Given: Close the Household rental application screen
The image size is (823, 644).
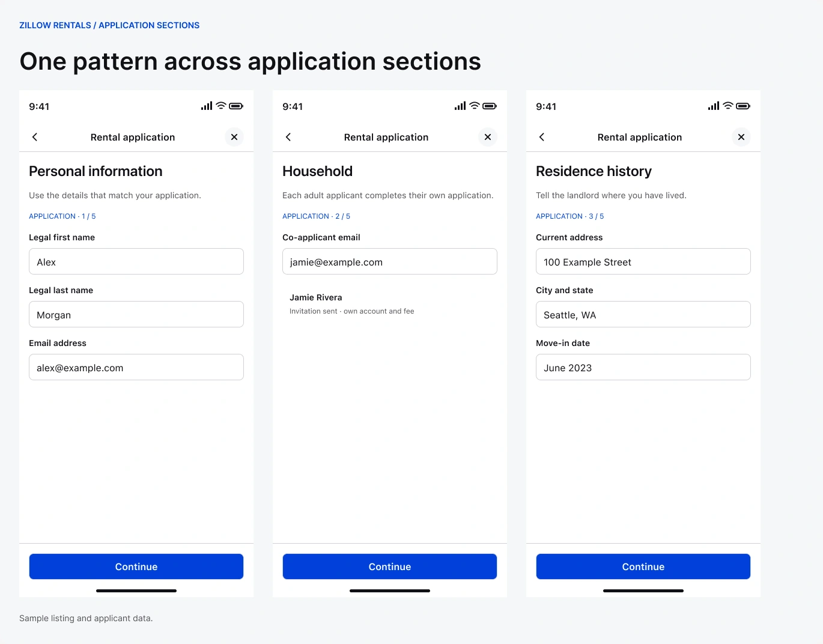Looking at the screenshot, I should [x=488, y=137].
